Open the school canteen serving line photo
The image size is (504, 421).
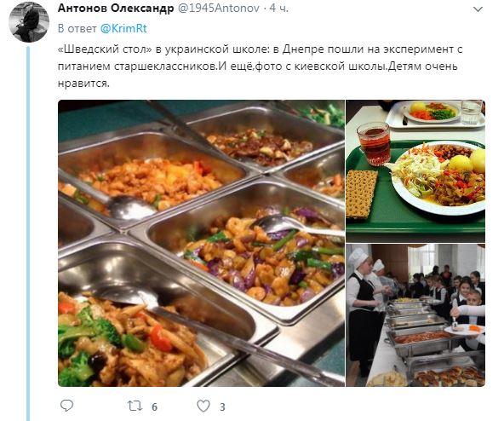(x=415, y=315)
